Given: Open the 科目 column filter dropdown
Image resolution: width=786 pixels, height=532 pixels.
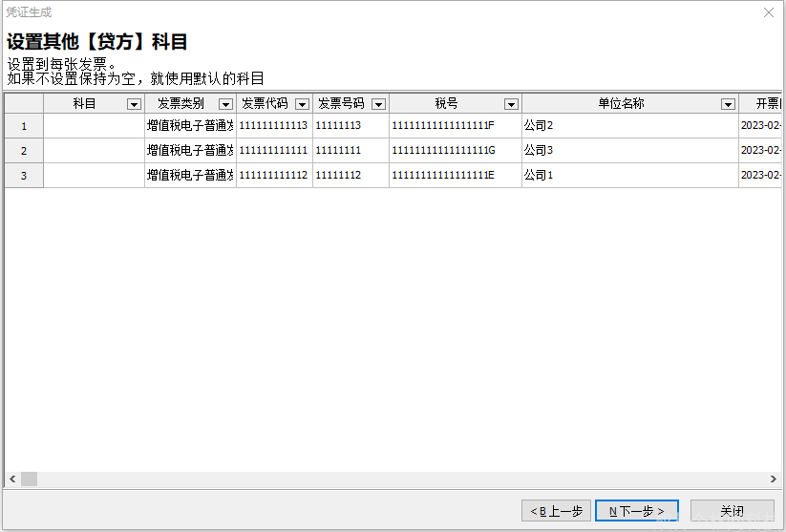Looking at the screenshot, I should 134,104.
